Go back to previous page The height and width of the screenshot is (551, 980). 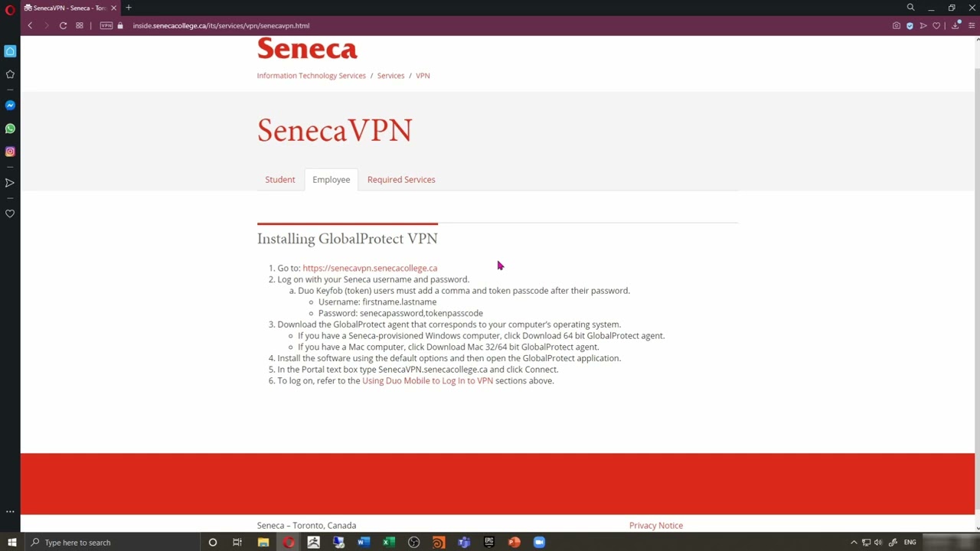point(30,25)
